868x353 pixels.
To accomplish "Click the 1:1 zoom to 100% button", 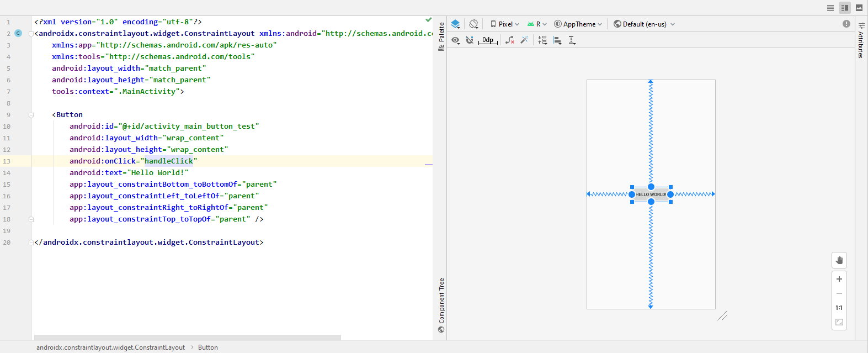I will click(839, 308).
